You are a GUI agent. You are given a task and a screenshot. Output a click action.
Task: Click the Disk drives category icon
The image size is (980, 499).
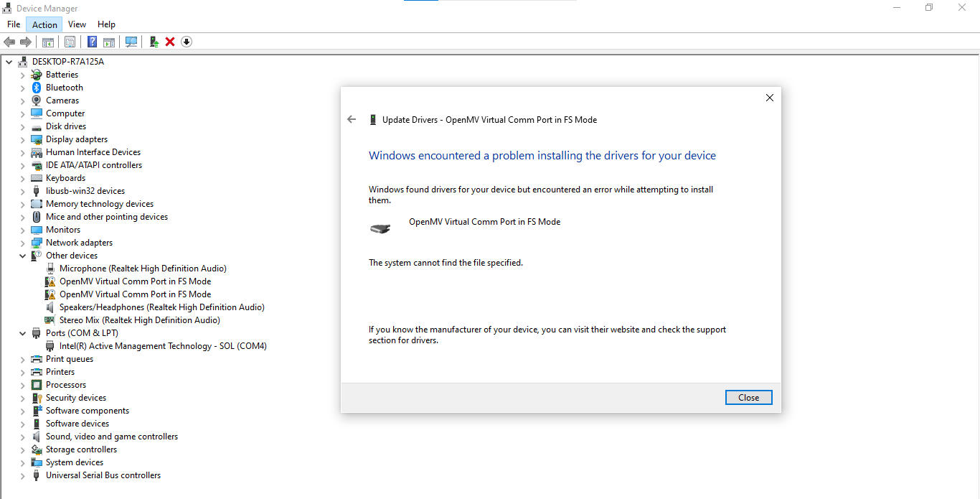(37, 126)
